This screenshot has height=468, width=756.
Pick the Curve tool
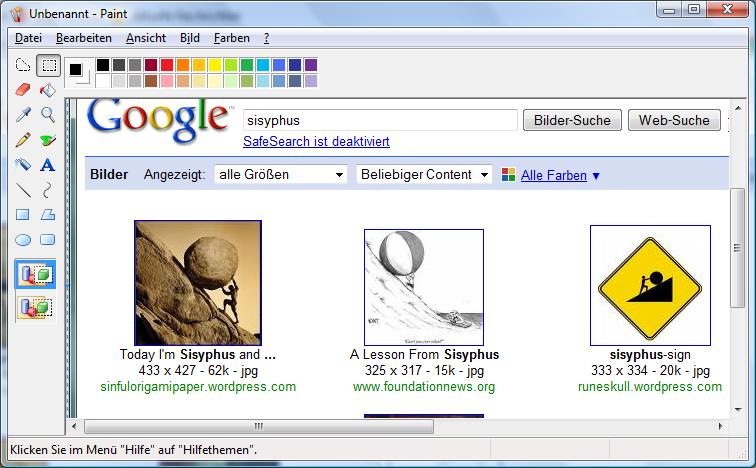point(48,190)
